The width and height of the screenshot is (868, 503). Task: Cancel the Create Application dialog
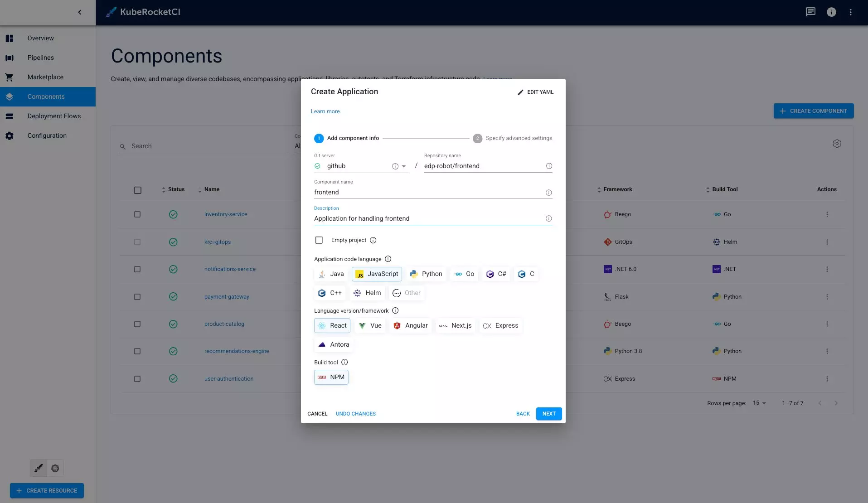click(317, 414)
